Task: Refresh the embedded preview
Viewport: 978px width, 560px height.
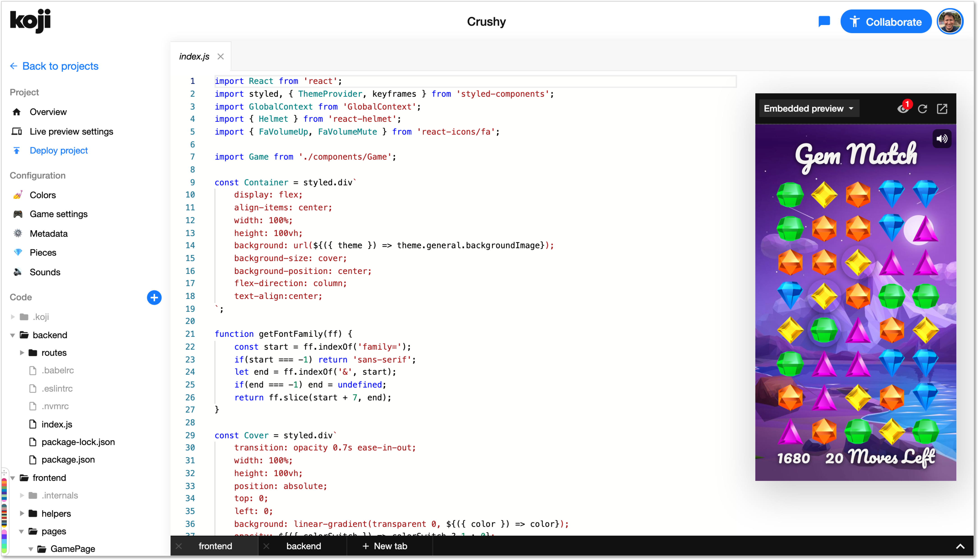Action: (922, 109)
